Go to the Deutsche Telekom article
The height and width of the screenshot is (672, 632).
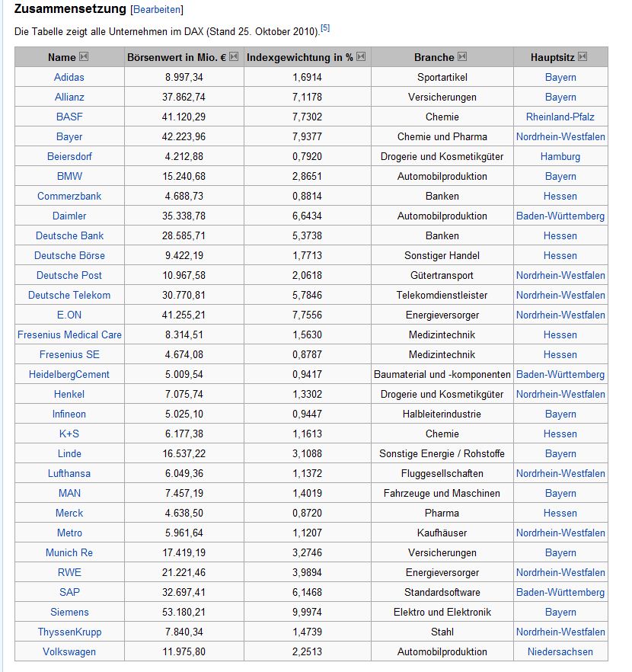69,295
